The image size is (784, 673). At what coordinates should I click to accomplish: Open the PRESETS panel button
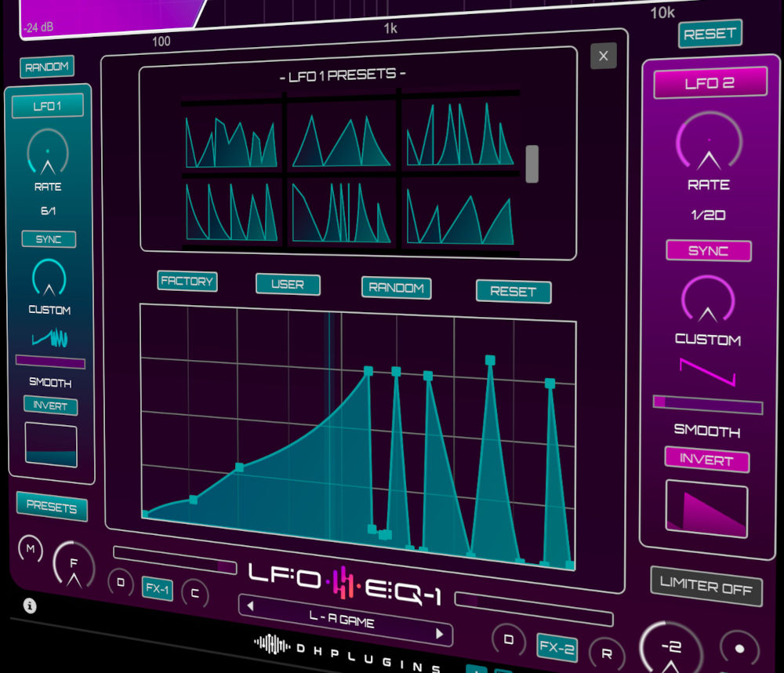tap(52, 507)
